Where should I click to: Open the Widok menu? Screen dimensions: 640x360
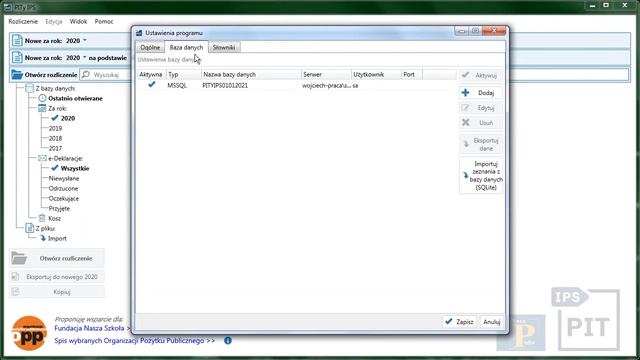coord(78,21)
